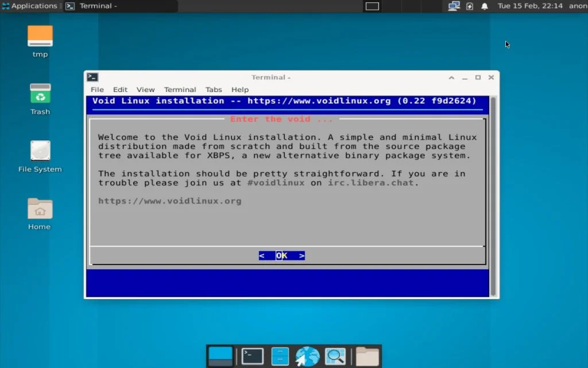
Task: Open the web browser dock icon
Action: coord(307,355)
